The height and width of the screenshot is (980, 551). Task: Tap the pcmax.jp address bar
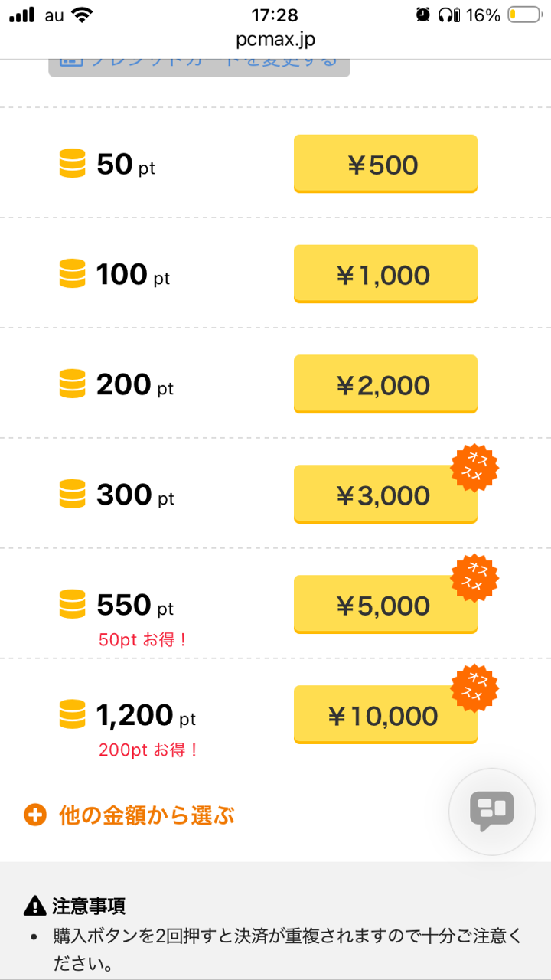pos(275,40)
